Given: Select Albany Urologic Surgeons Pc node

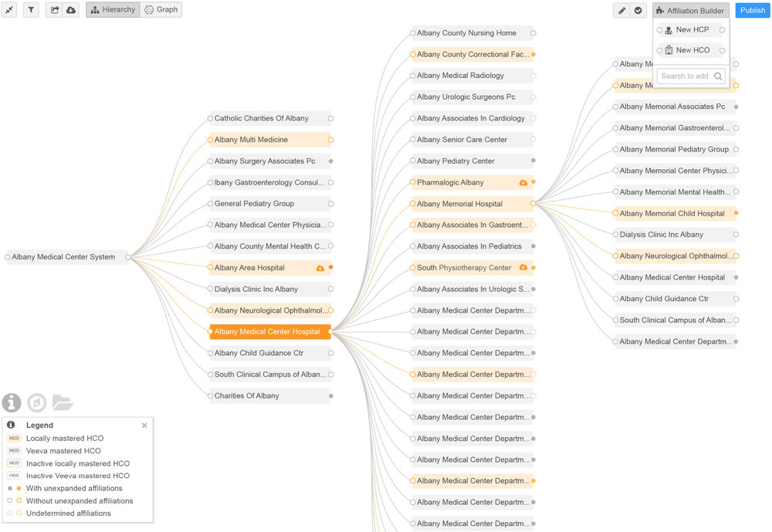Looking at the screenshot, I should (x=473, y=97).
